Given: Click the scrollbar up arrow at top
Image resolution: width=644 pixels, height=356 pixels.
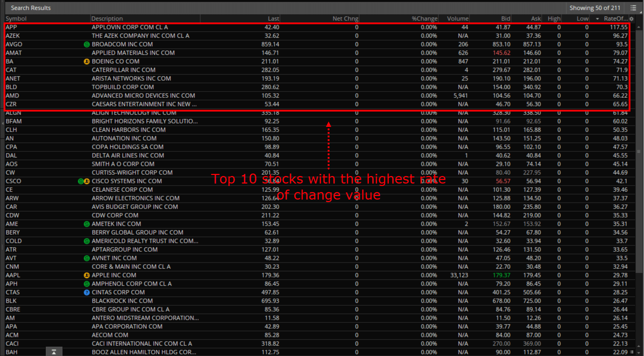Looking at the screenshot, I should pos(639,27).
